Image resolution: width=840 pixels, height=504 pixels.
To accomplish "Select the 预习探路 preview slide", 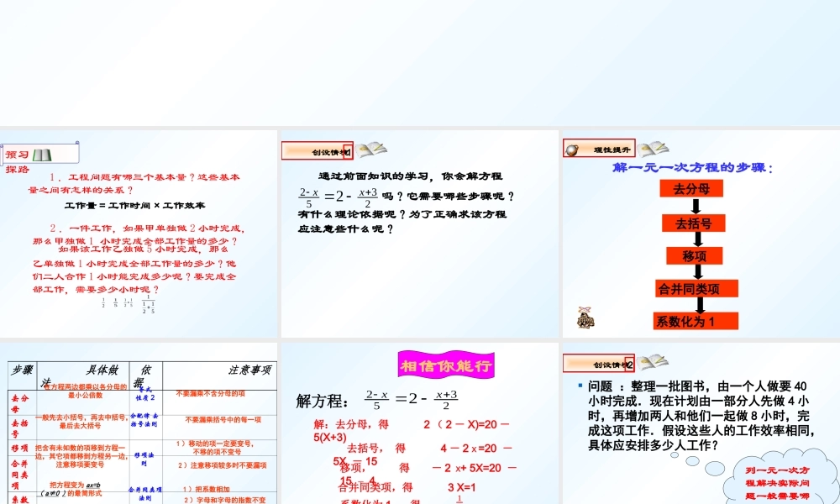I will pyautogui.click(x=139, y=234).
